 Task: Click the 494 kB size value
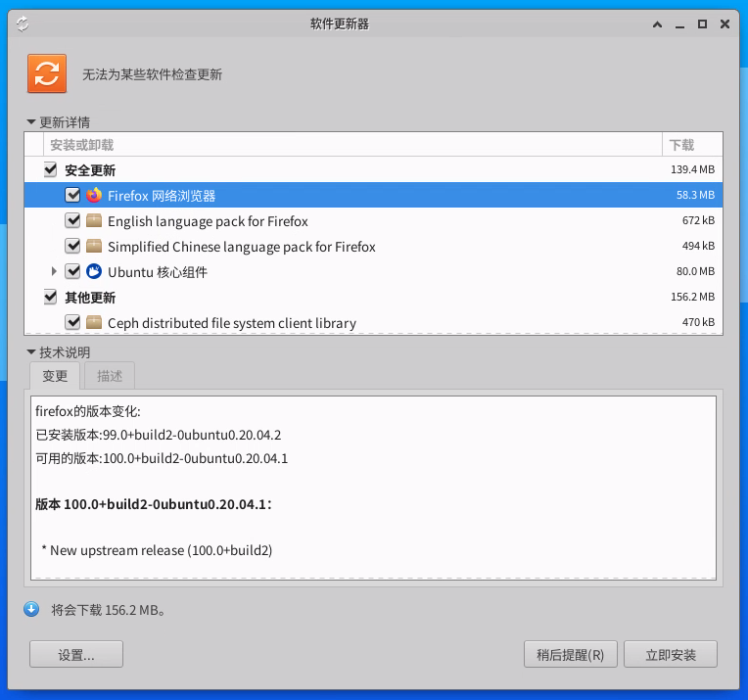(x=698, y=246)
